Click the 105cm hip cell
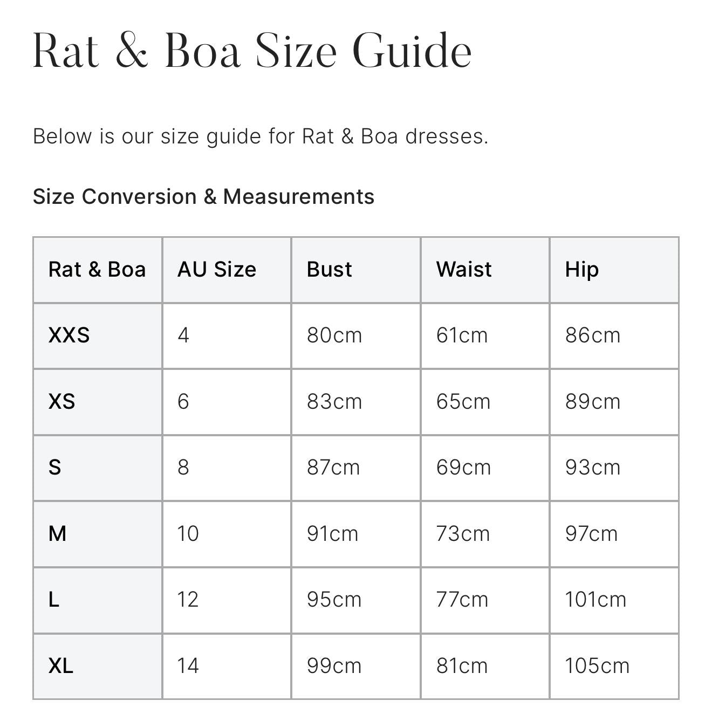712x728 pixels. (597, 666)
